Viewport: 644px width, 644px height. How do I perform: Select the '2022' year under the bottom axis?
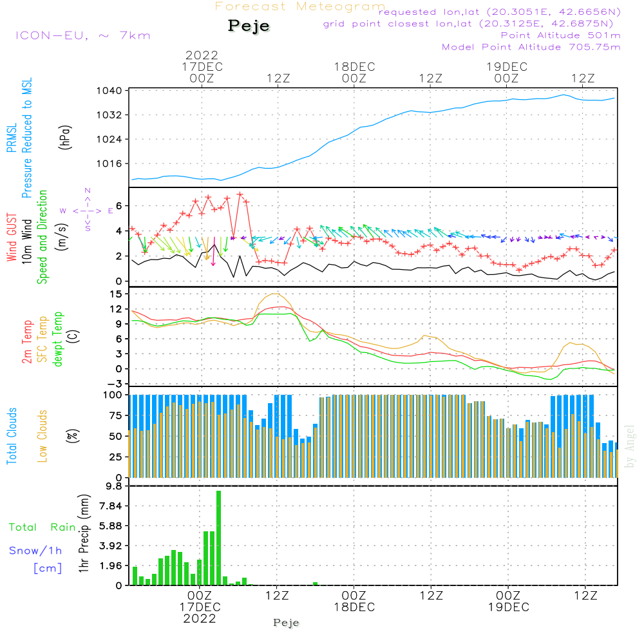(x=200, y=618)
